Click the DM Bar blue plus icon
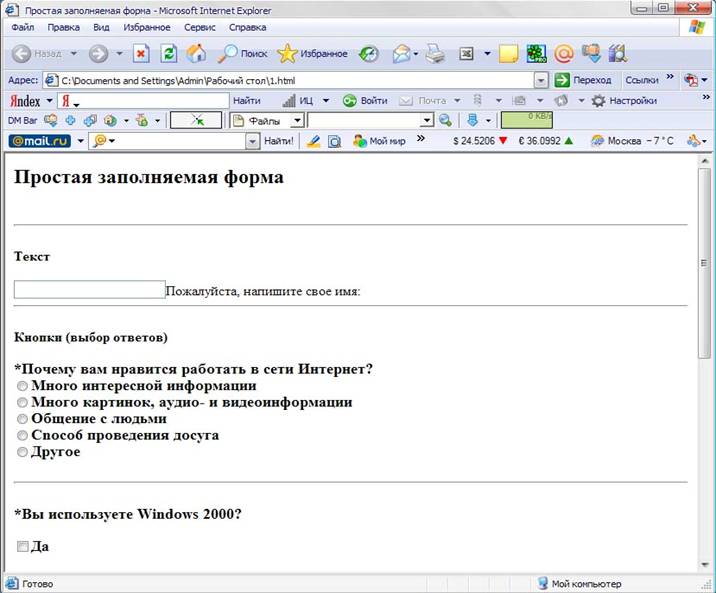 click(70, 121)
